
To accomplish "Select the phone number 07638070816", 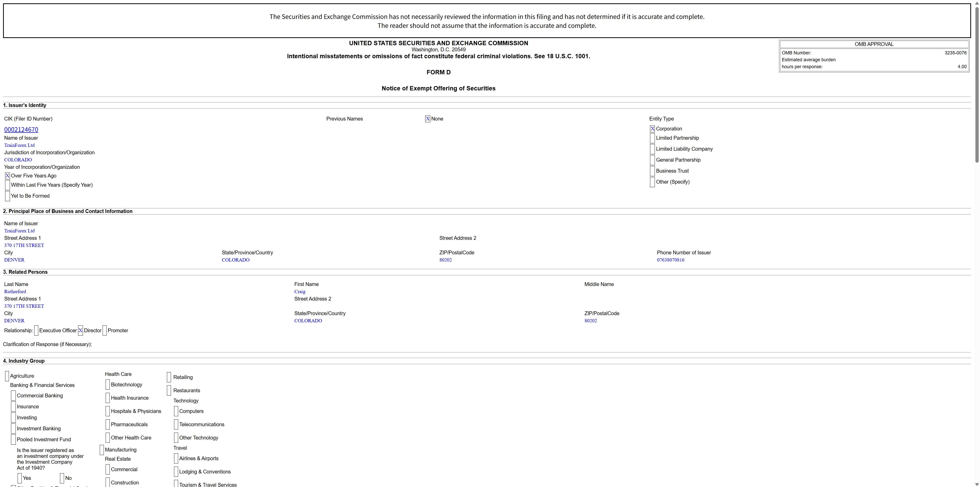I will click(x=670, y=260).
